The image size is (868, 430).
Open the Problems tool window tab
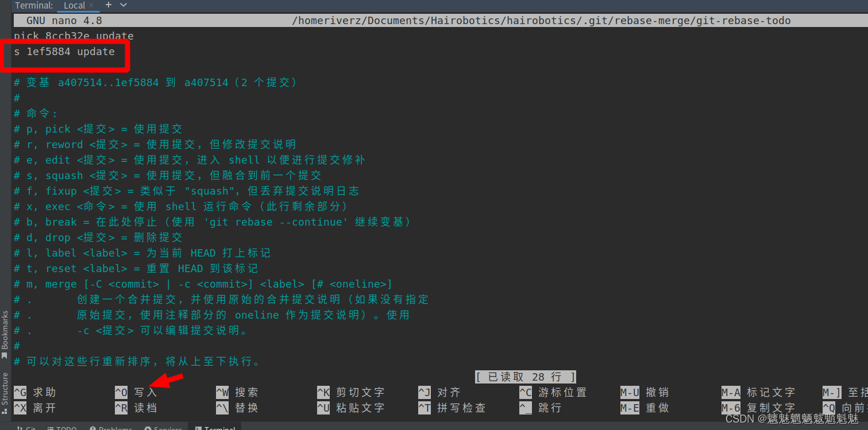coord(112,428)
